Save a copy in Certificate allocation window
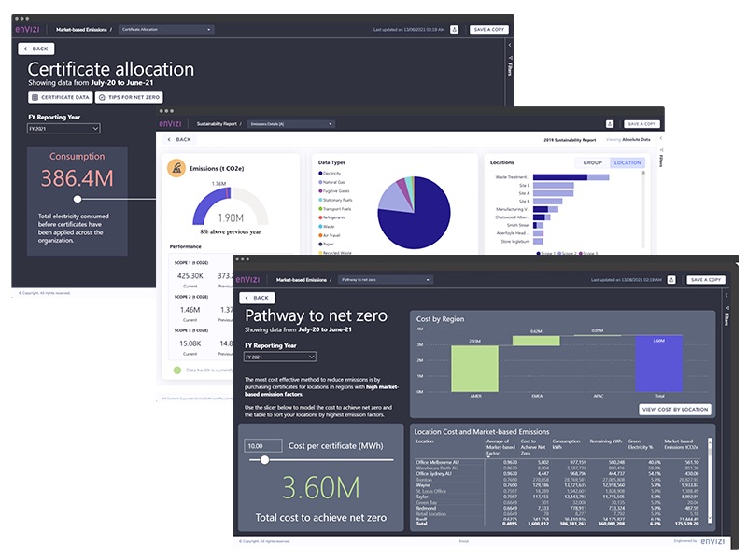Image resolution: width=747 pixels, height=560 pixels. pos(488,30)
